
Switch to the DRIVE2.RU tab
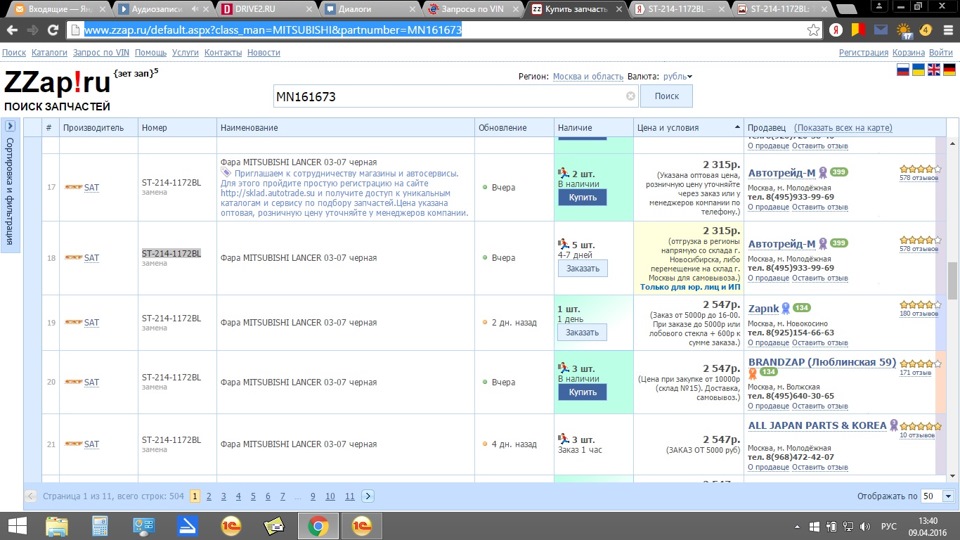coord(265,9)
